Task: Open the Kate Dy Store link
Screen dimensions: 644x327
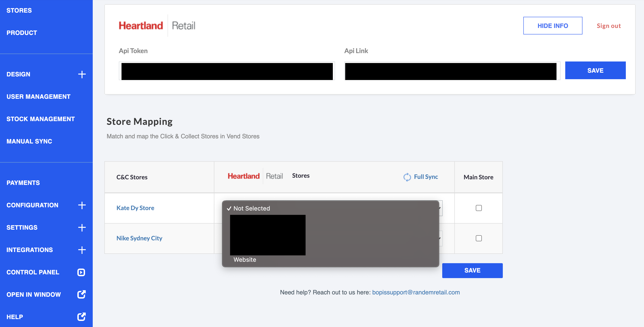Action: pos(135,208)
